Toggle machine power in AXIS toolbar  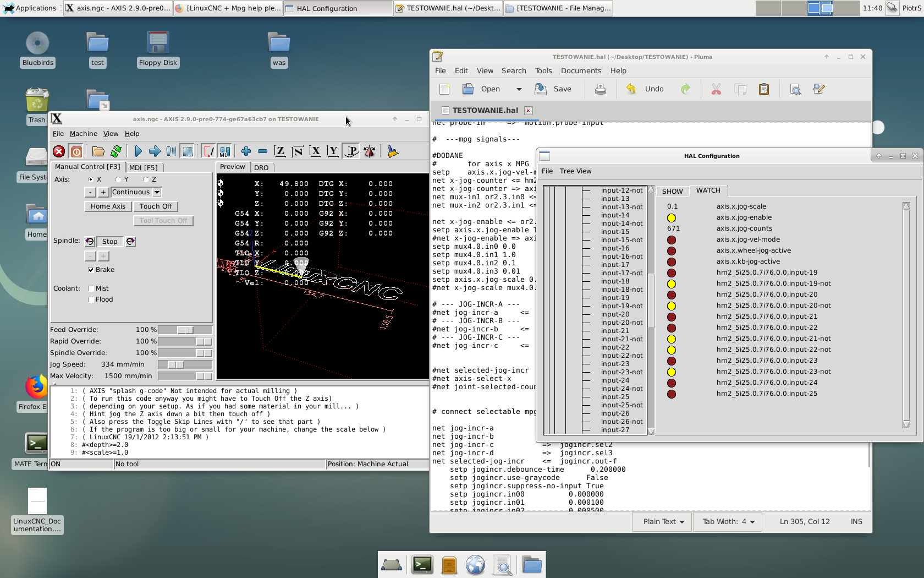(x=76, y=151)
